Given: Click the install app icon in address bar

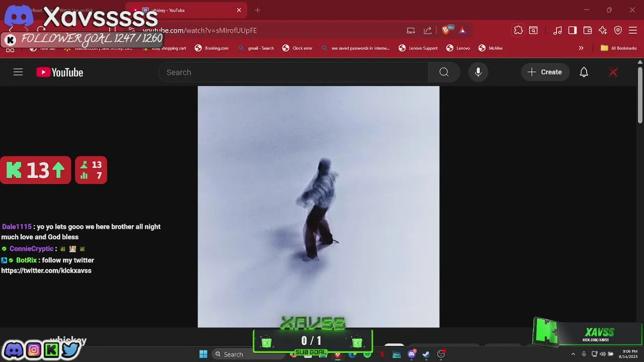Looking at the screenshot, I should tap(411, 31).
